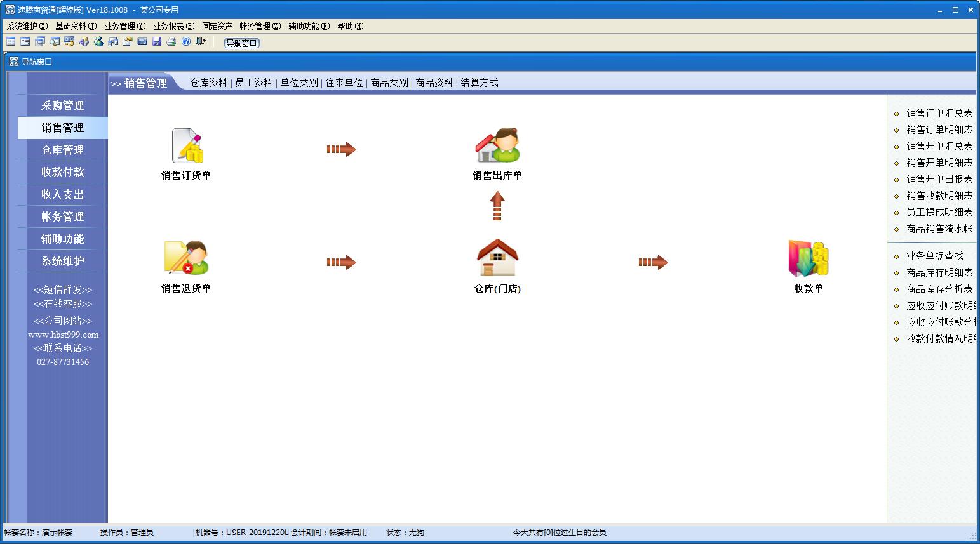Open the 业务管理(Y) menu
Viewport: 980px width, 544px height.
125,26
